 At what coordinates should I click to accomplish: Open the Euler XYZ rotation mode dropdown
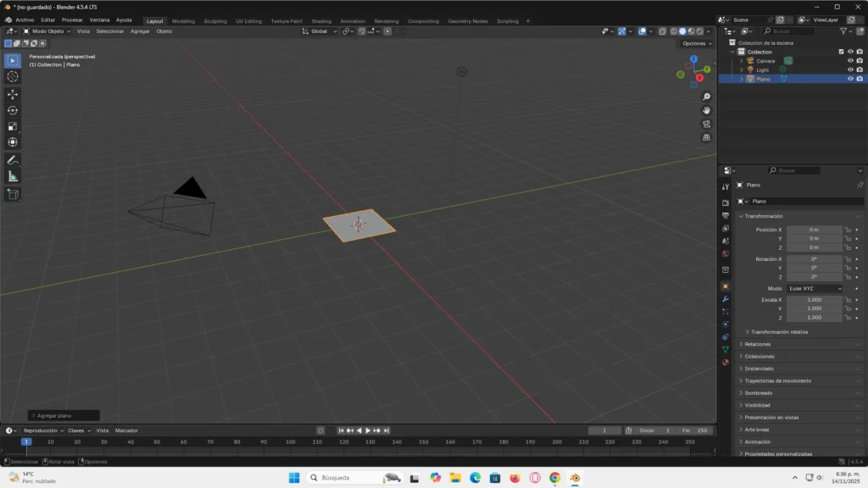815,288
